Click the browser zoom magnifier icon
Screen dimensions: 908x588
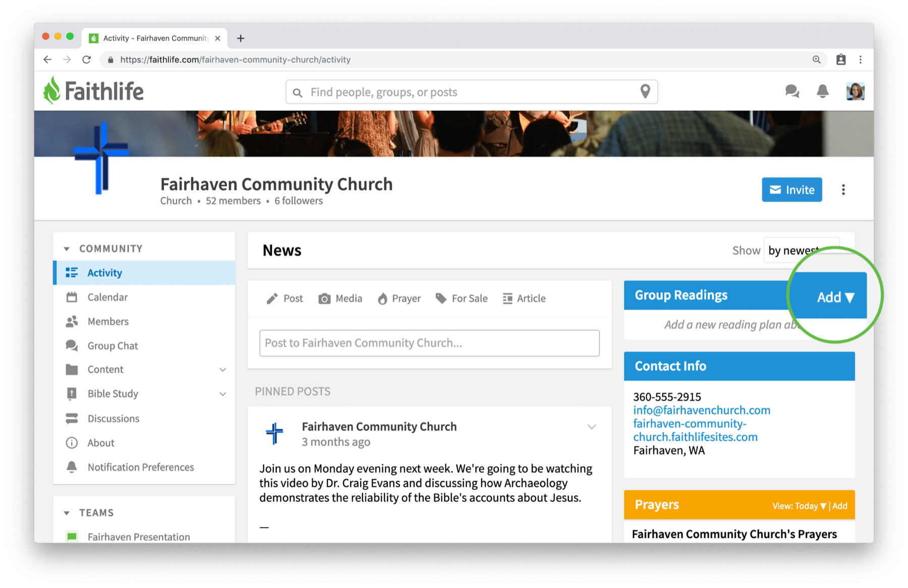816,60
